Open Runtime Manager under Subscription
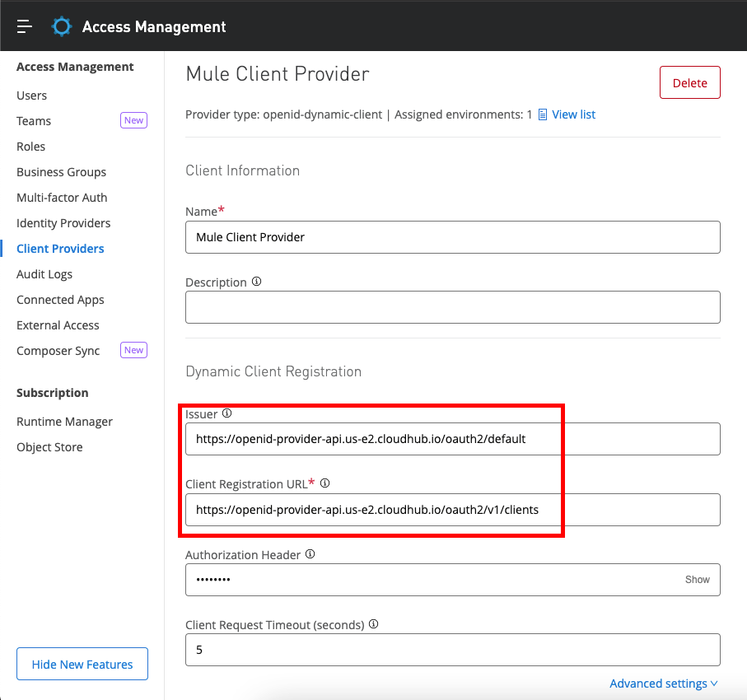747x700 pixels. [x=64, y=422]
